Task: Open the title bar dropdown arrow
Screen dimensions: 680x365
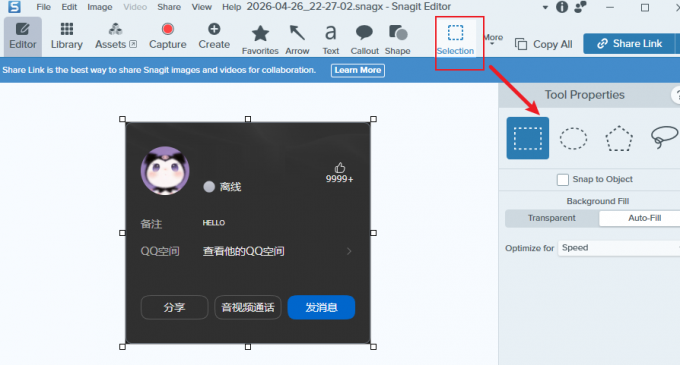Action: [x=545, y=7]
